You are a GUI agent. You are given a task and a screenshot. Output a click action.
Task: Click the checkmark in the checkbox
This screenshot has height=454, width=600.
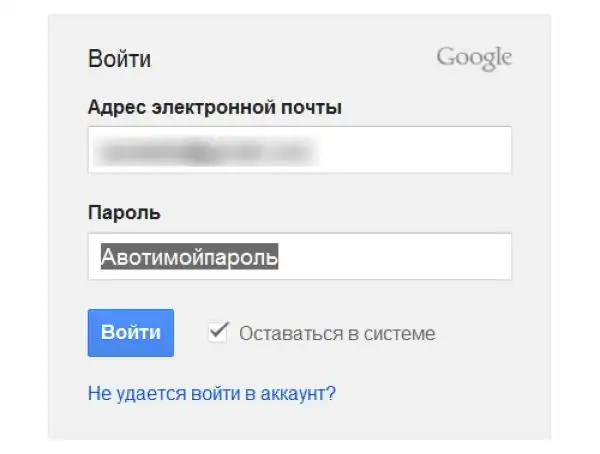[217, 330]
